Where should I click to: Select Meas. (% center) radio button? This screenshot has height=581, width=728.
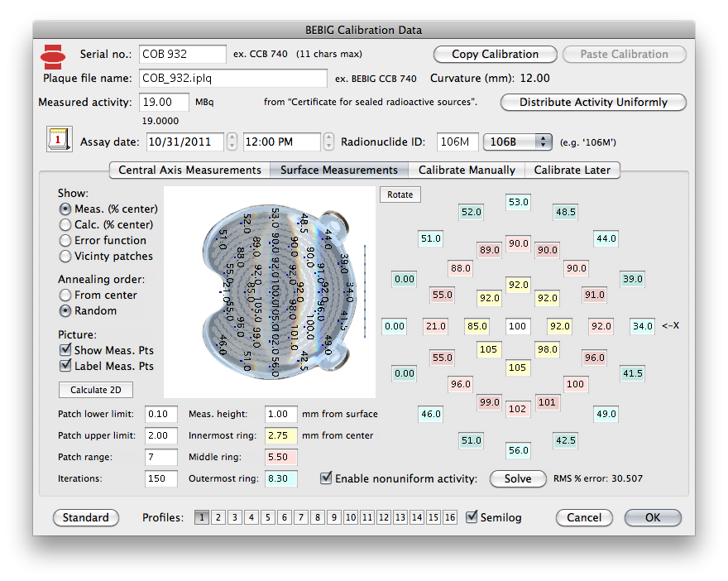(x=65, y=209)
